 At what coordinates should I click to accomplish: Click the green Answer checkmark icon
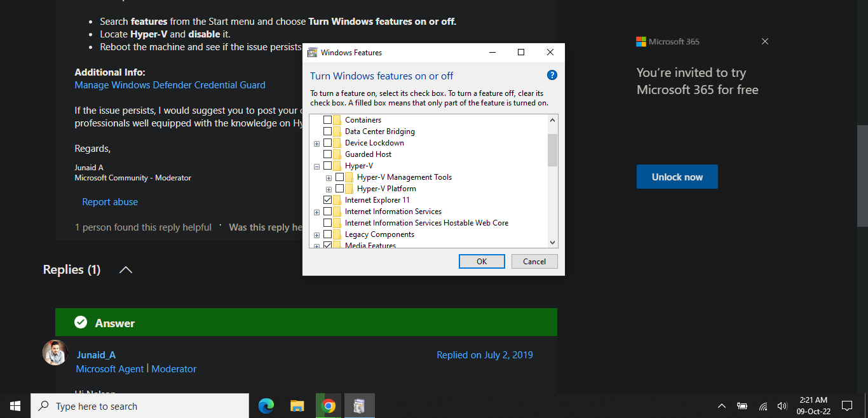tap(81, 323)
